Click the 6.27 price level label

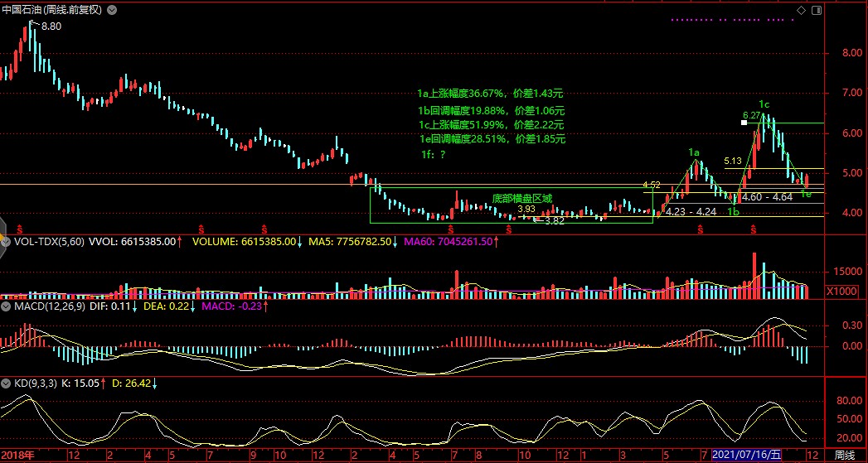(752, 116)
